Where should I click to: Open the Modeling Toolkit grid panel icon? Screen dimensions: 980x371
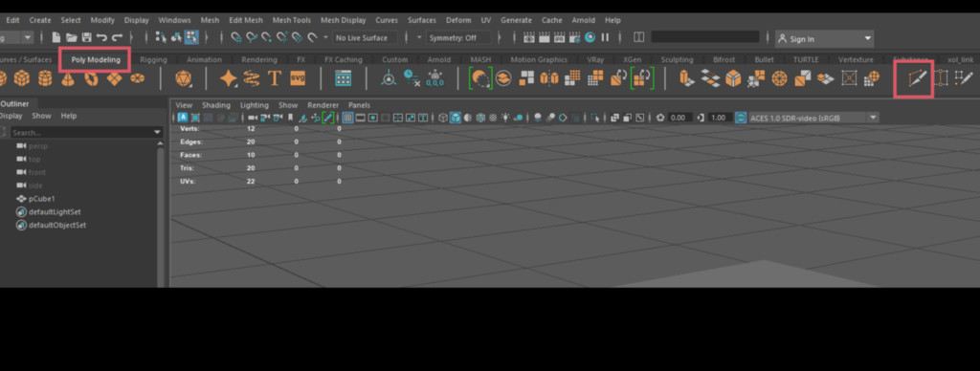point(344,78)
